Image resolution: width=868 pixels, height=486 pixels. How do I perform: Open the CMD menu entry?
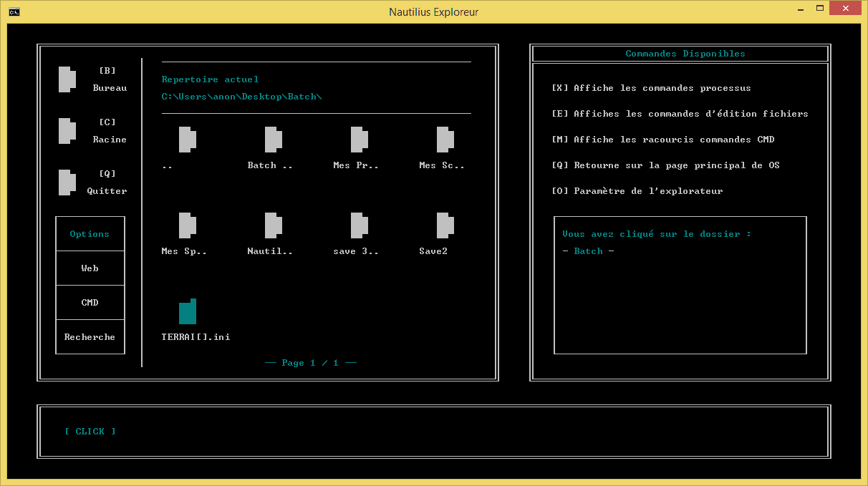click(x=90, y=303)
